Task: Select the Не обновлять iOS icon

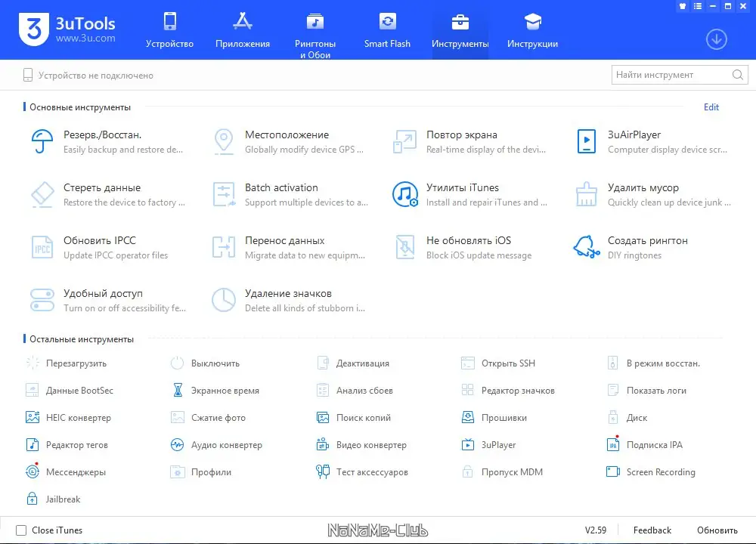Action: [x=405, y=248]
